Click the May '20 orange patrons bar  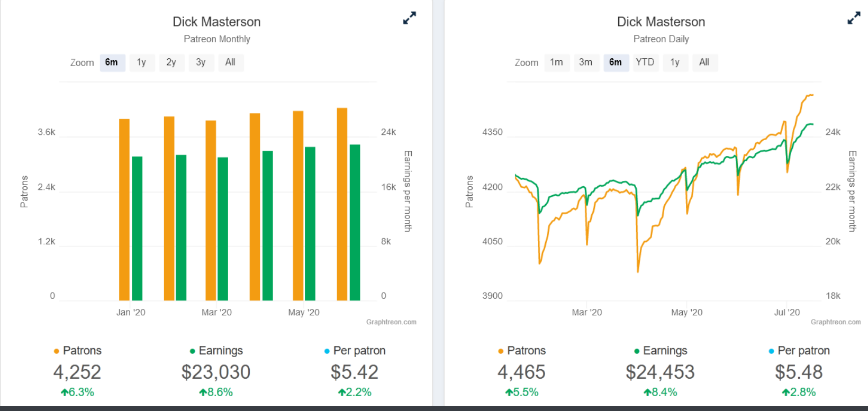(x=298, y=206)
